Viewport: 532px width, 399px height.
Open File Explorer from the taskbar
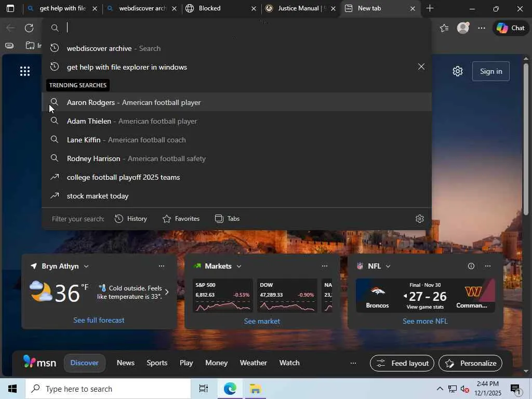256,389
